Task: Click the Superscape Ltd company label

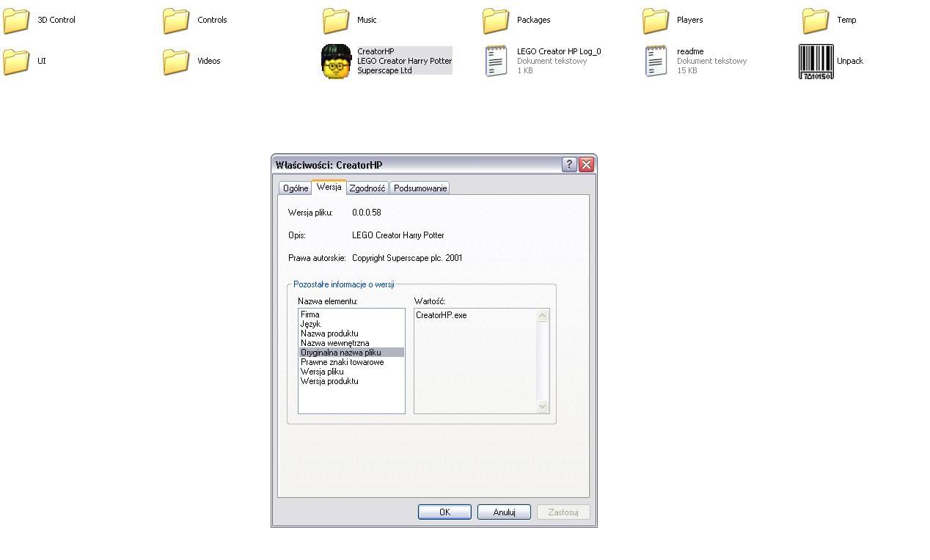Action: click(x=384, y=70)
